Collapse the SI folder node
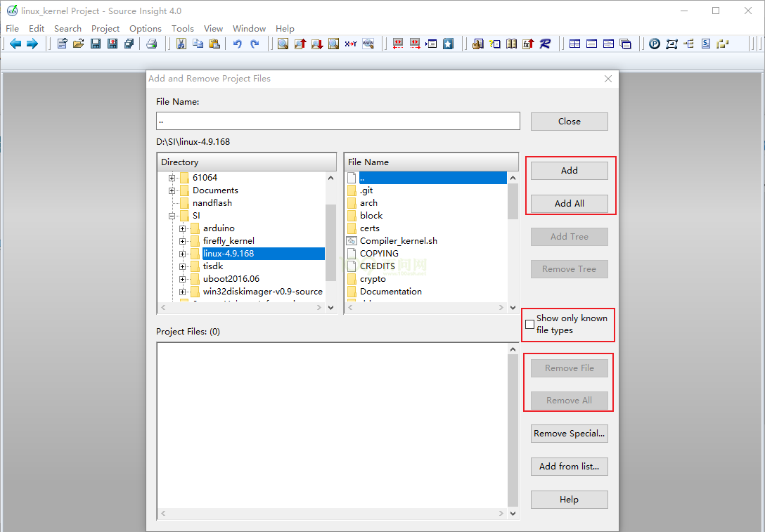765x532 pixels. (x=172, y=216)
